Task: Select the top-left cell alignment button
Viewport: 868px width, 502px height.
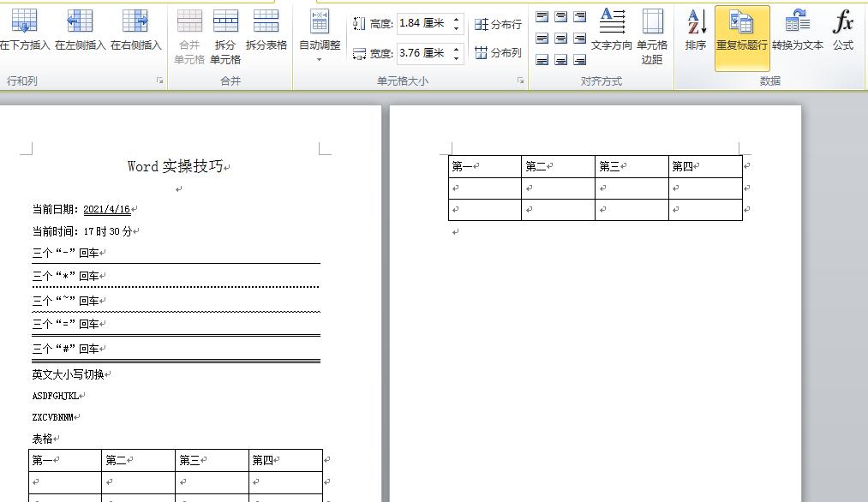Action: [541, 15]
